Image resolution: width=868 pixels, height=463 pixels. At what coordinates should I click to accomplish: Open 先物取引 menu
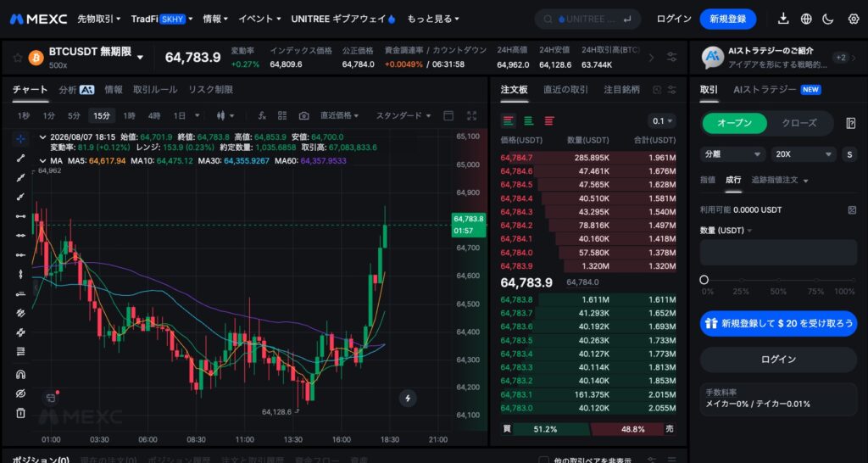tap(98, 19)
